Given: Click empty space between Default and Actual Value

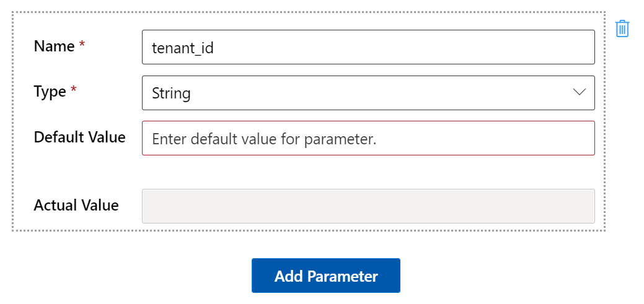Looking at the screenshot, I should click(368, 172).
